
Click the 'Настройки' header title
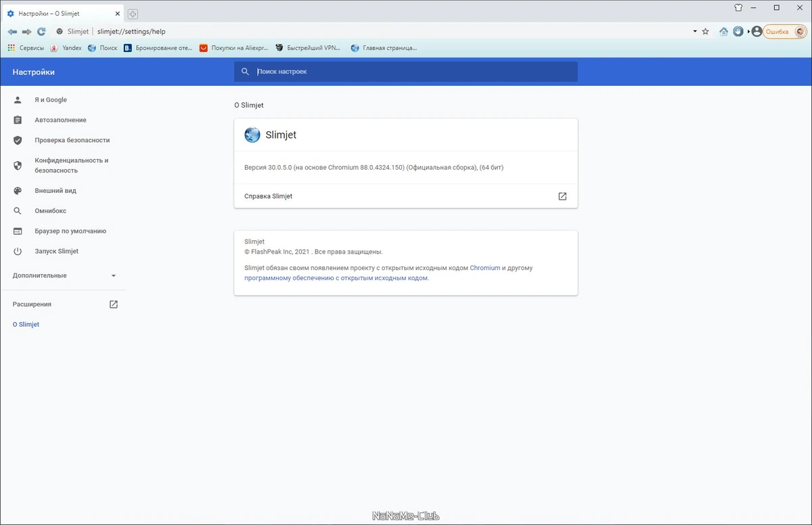point(34,72)
